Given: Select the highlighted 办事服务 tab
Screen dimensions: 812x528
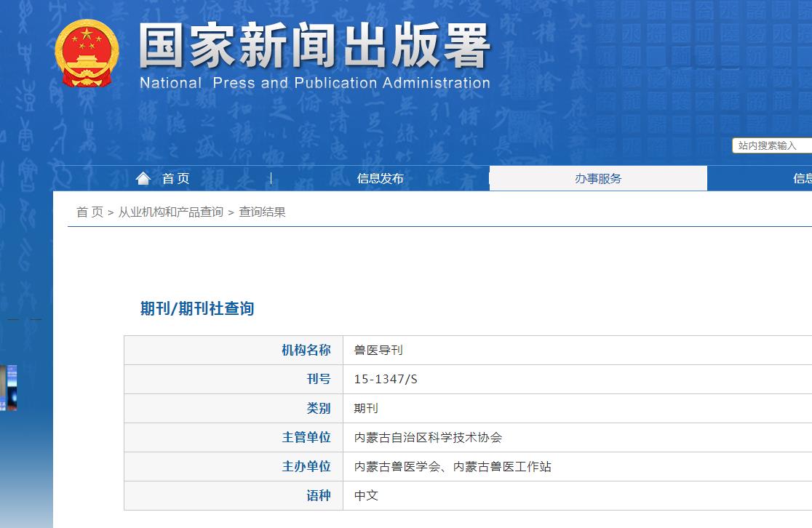Looking at the screenshot, I should click(x=597, y=177).
